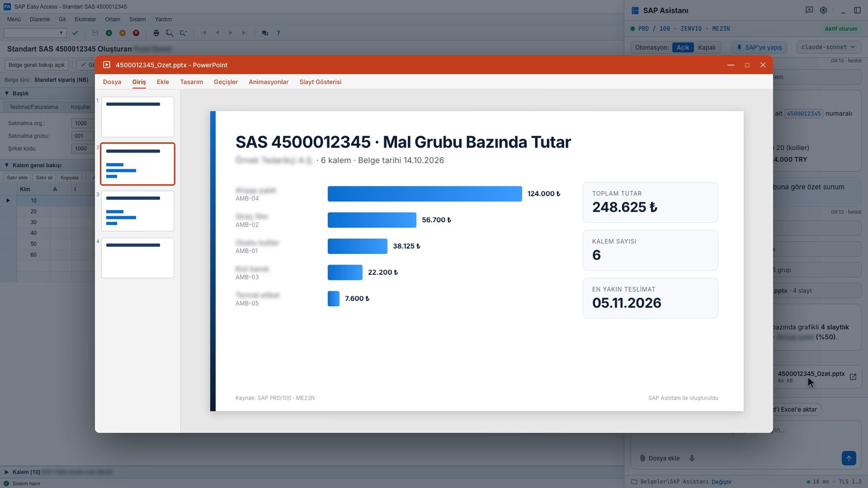Click the First Page navigation icon in SAP toolbar
The height and width of the screenshot is (488, 868).
click(x=204, y=33)
